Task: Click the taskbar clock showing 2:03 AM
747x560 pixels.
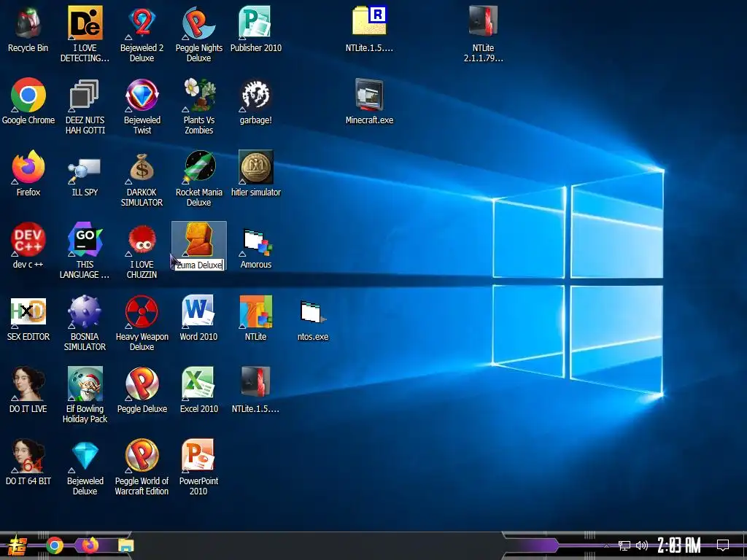Action: point(679,545)
